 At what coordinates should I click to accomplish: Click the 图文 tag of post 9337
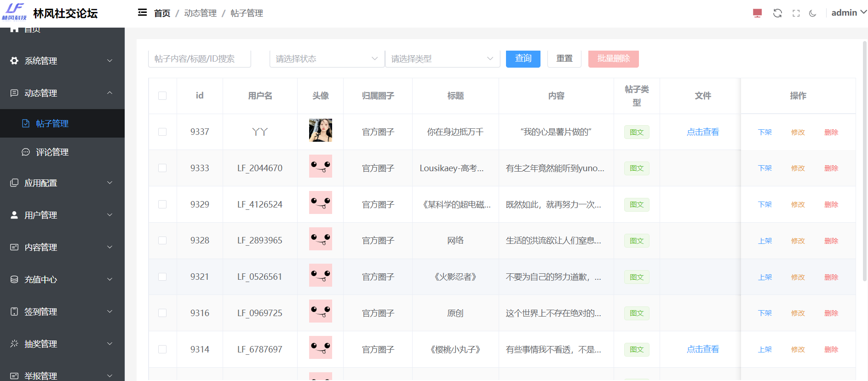tap(637, 132)
